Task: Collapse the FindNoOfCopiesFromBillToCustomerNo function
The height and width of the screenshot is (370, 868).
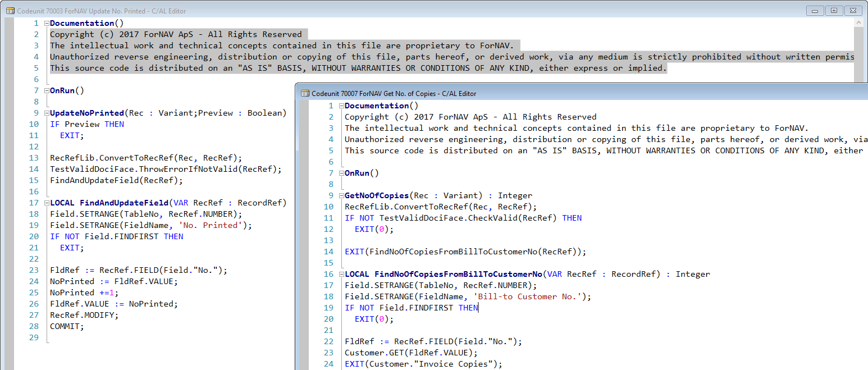Action: pyautogui.click(x=341, y=275)
